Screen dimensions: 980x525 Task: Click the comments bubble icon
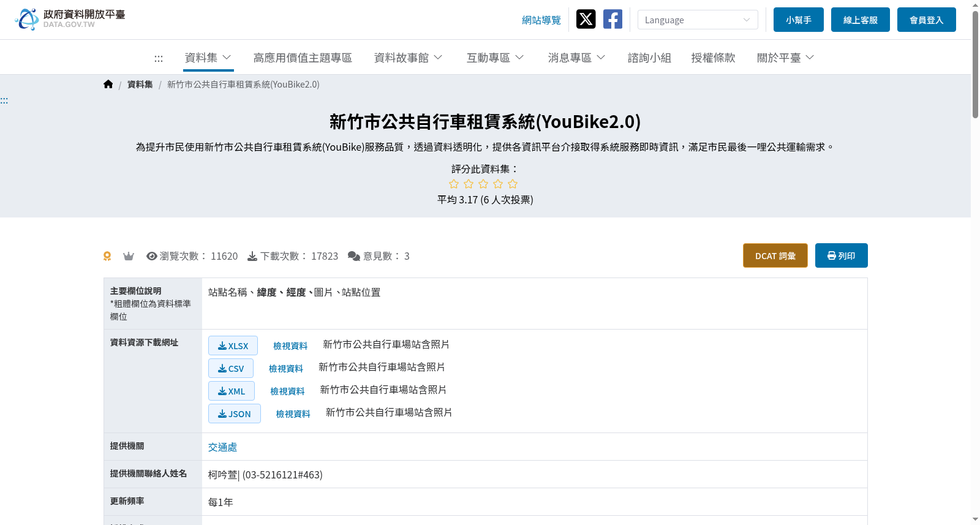pyautogui.click(x=354, y=256)
